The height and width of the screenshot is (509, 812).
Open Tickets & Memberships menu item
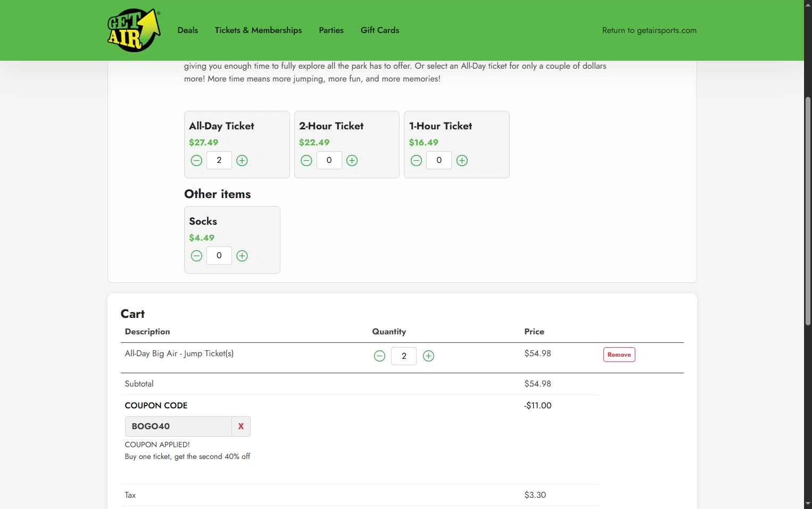(258, 30)
